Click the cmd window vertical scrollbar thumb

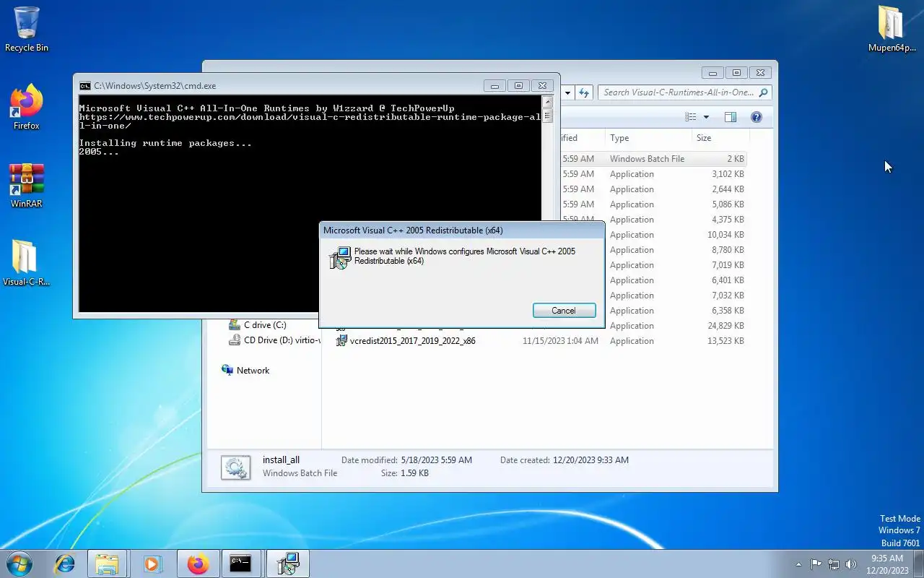click(x=547, y=115)
